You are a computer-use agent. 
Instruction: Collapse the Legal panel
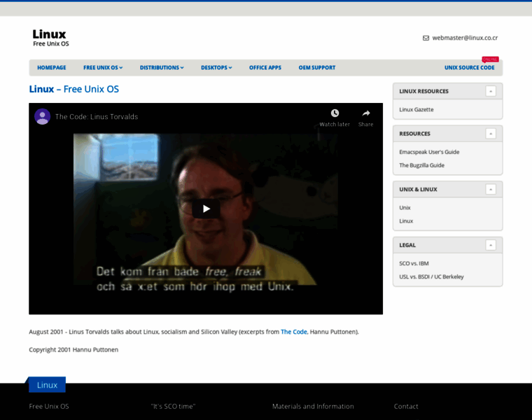coord(491,245)
